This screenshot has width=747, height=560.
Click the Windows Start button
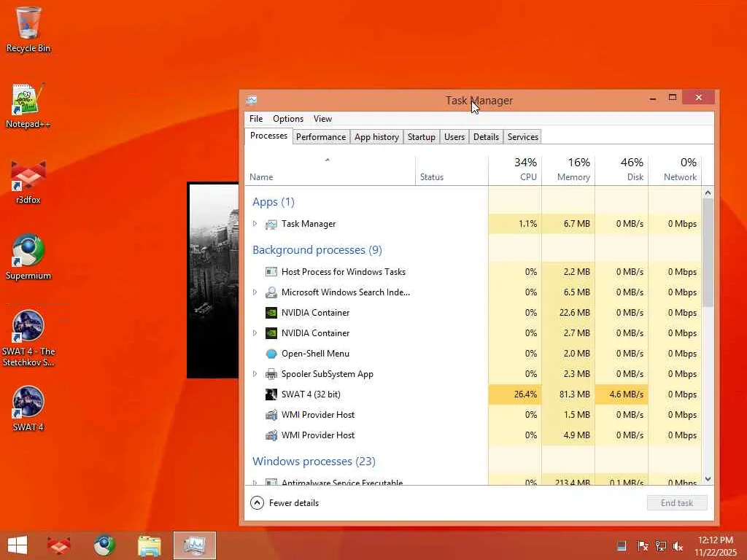click(18, 545)
